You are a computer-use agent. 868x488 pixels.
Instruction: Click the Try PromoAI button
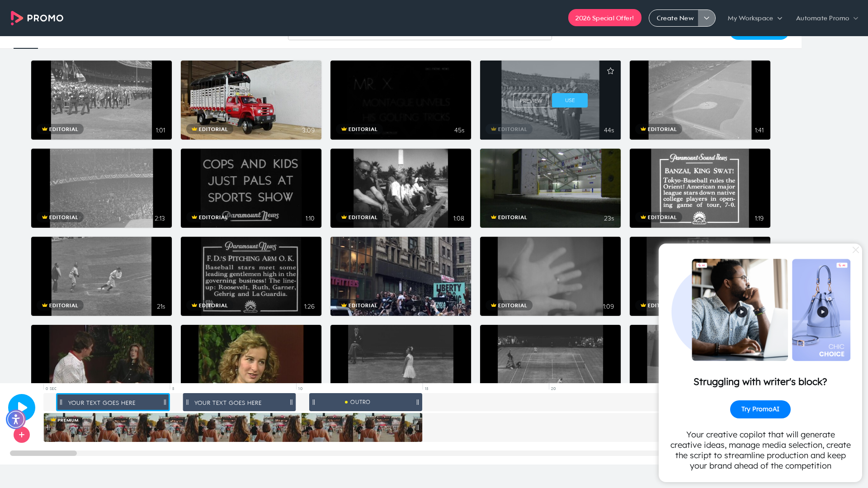coord(760,409)
